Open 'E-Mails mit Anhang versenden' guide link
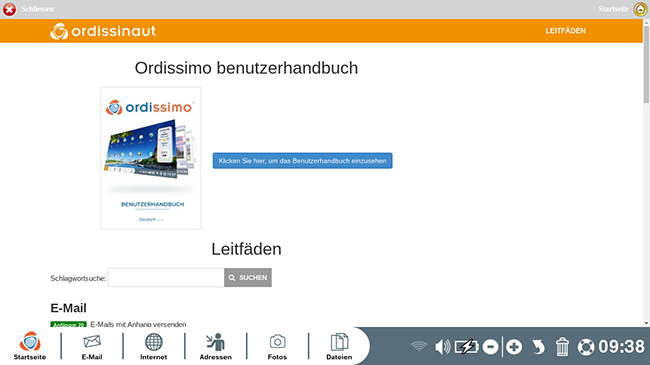Image resolution: width=650 pixels, height=365 pixels. [x=138, y=324]
